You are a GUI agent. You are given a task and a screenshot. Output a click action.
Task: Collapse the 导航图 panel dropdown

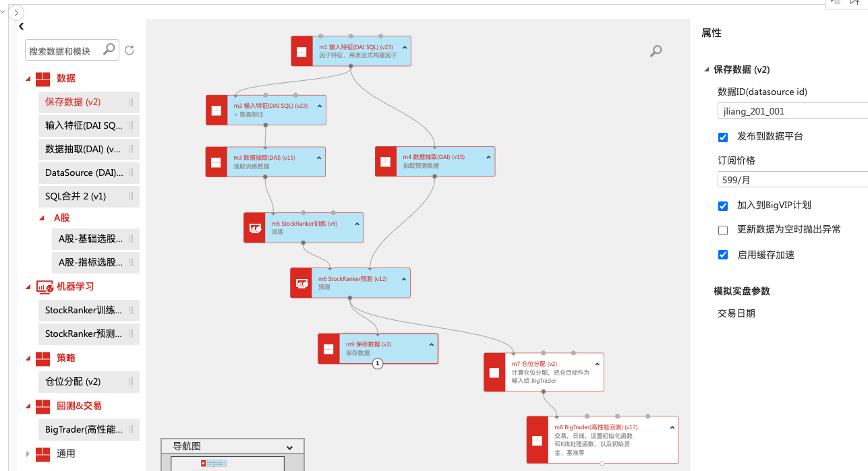pos(289,447)
